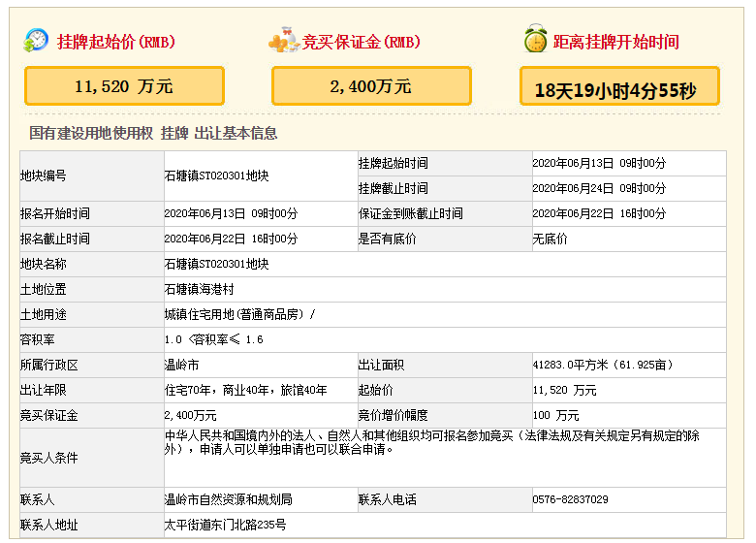Click the 地块名称 label

point(44,265)
